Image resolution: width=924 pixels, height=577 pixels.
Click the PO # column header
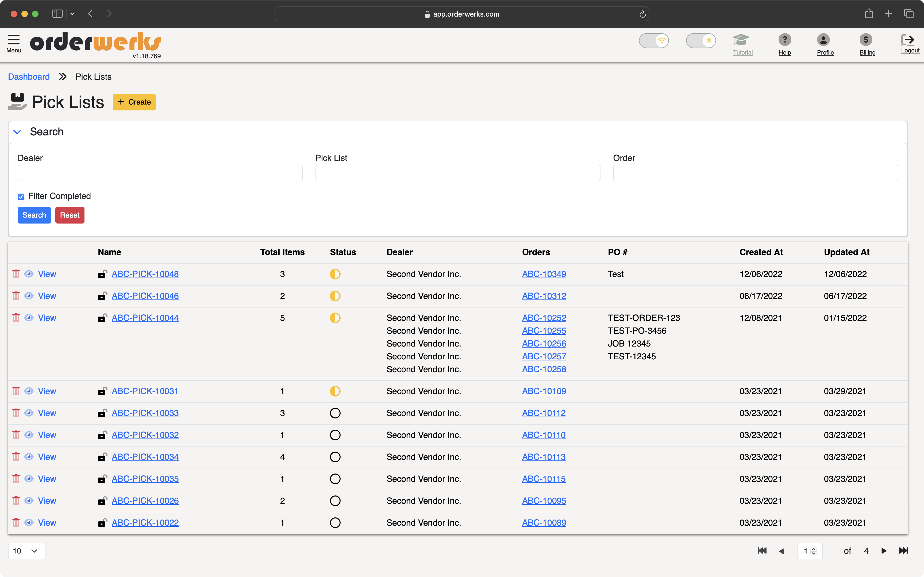click(617, 252)
